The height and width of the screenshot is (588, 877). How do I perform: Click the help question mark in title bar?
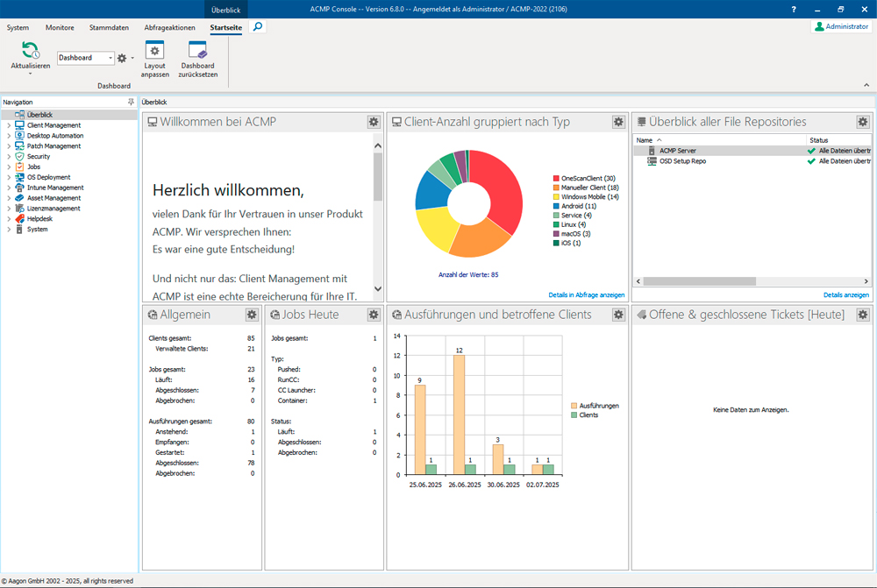coord(794,9)
